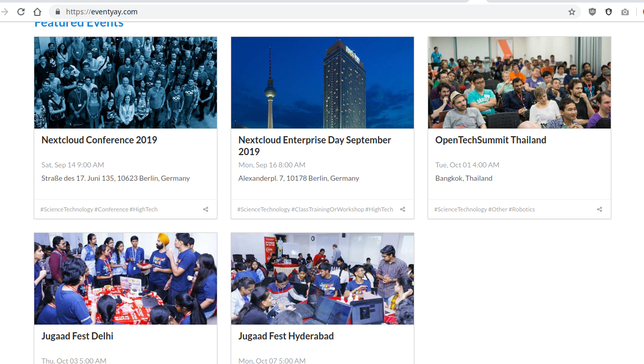This screenshot has height=364, width=644.
Task: Open the Jugaad Fest Delhi event
Action: coord(77,336)
